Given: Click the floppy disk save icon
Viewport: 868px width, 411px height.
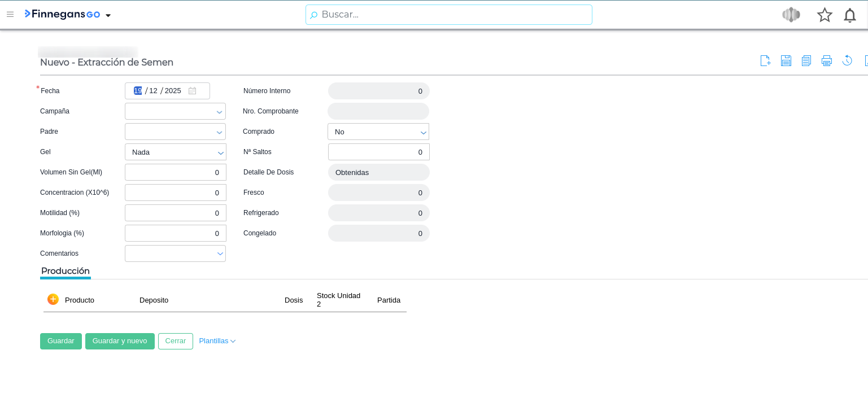Looking at the screenshot, I should 786,61.
